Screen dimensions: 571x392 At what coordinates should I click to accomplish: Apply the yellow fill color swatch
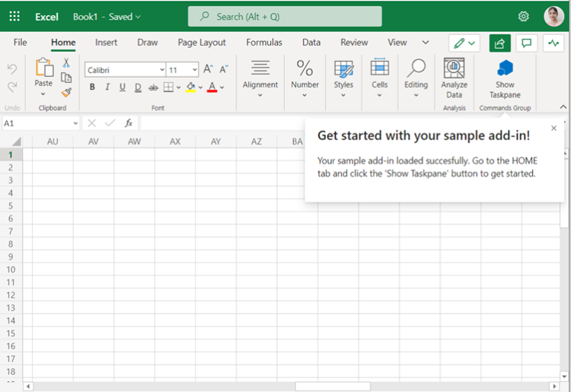click(190, 88)
